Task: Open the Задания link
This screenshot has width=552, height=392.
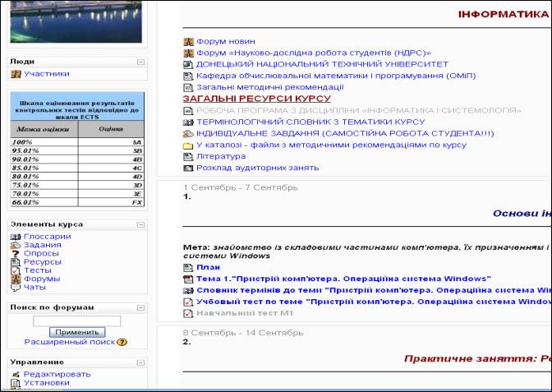Action: click(x=42, y=245)
